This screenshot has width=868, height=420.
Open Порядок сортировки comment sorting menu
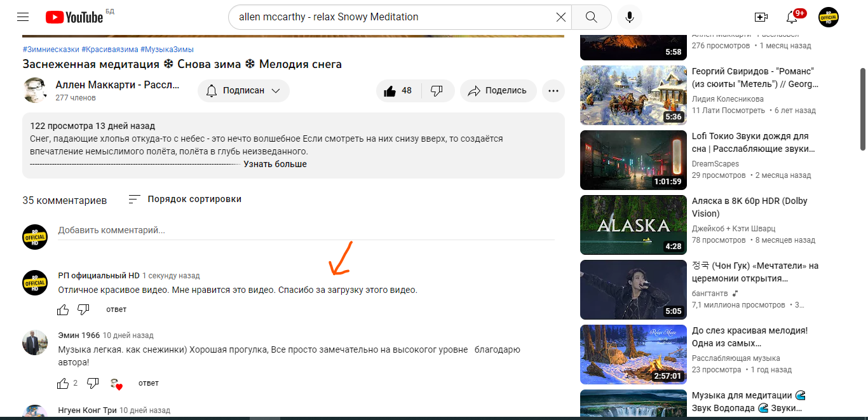pos(186,199)
